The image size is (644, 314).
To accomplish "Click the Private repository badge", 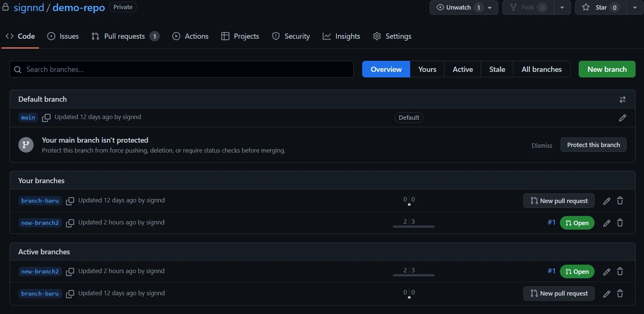I will coord(123,7).
